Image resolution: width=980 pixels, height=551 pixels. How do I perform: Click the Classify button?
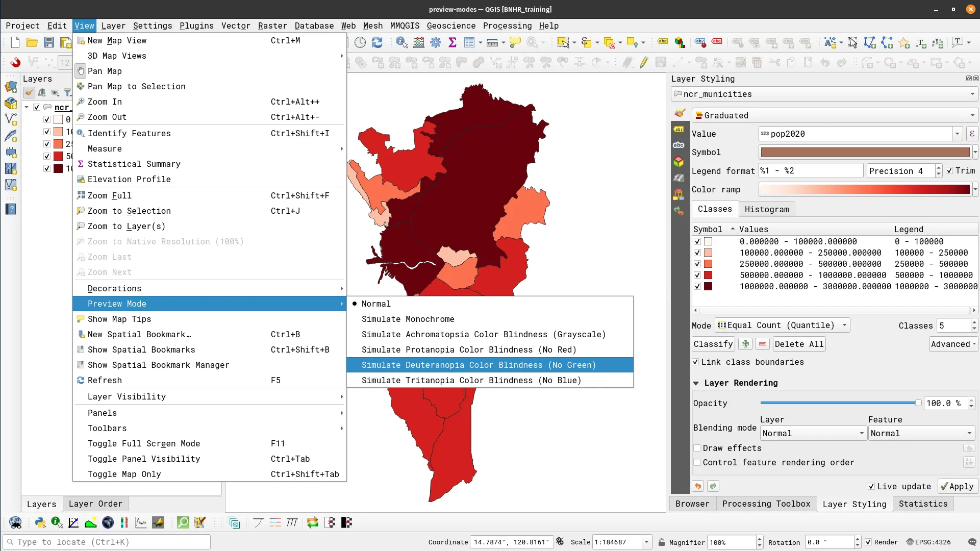(713, 344)
